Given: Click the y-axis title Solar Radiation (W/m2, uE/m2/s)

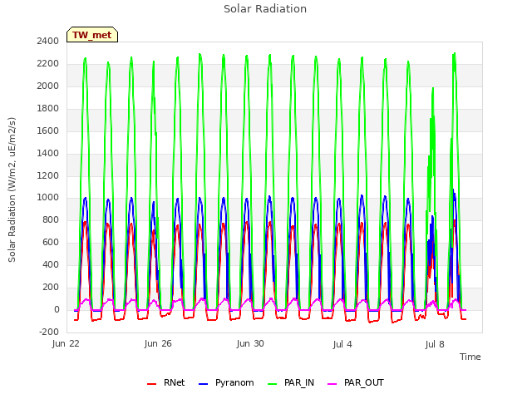Looking at the screenshot, I should (12, 190).
